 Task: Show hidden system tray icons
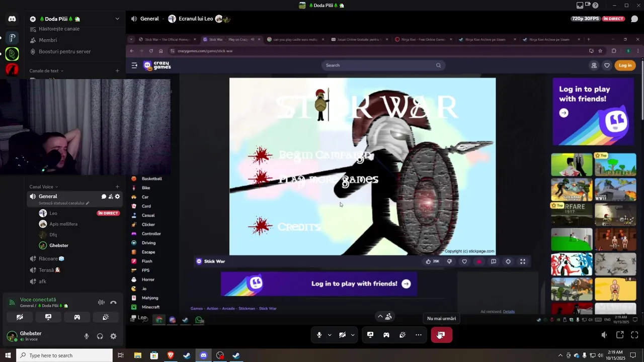560,355
